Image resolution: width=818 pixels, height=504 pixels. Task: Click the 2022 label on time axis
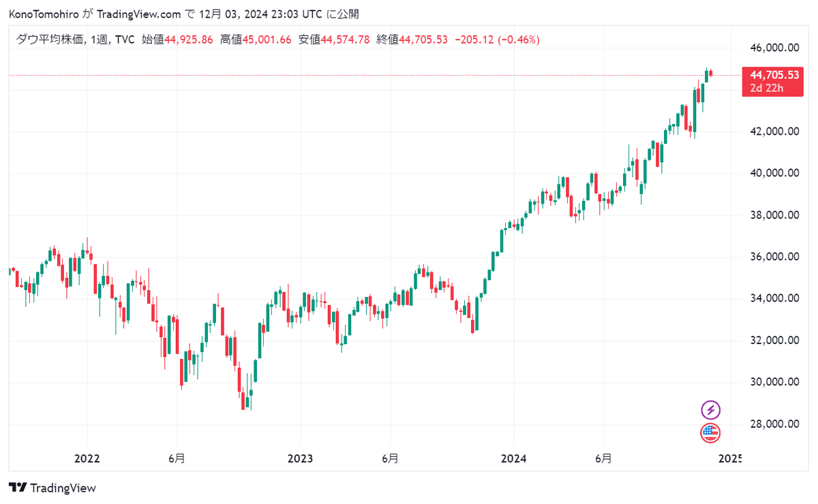pos(87,458)
